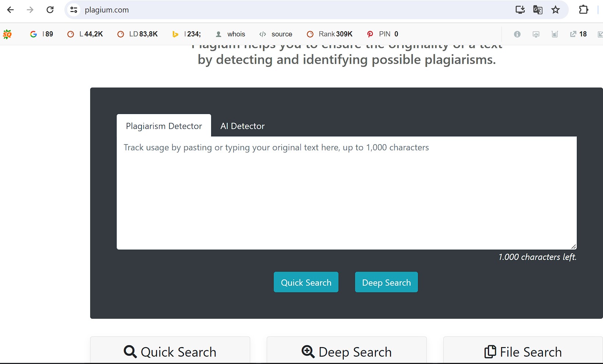Screen dimensions: 603x364
Task: Install app icon in address bar
Action: pyautogui.click(x=520, y=10)
